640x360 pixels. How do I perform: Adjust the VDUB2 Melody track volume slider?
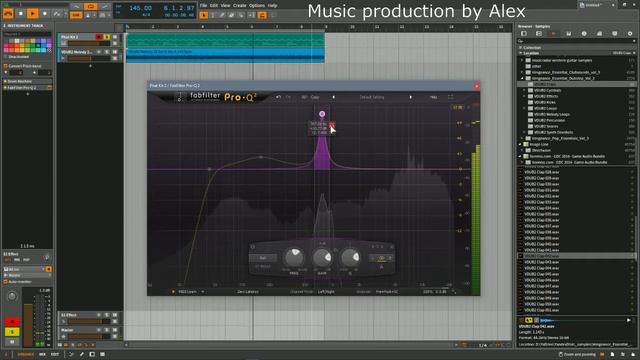point(89,58)
